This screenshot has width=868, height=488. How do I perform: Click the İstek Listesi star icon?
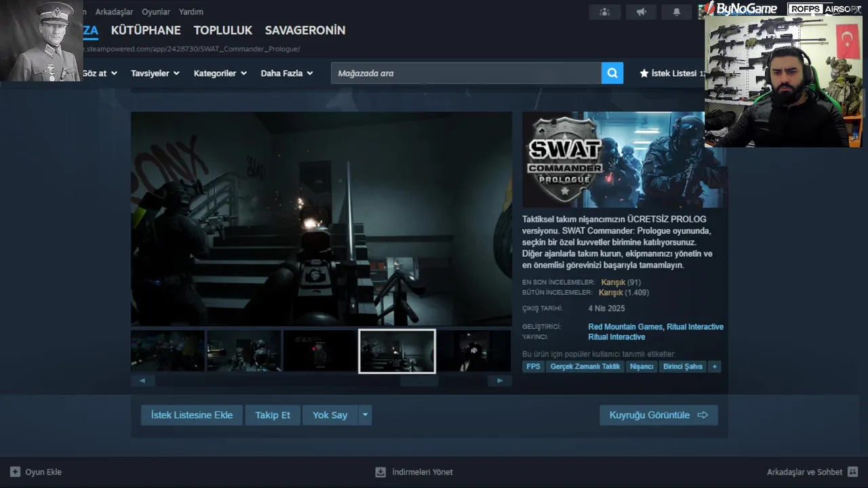[x=644, y=73]
